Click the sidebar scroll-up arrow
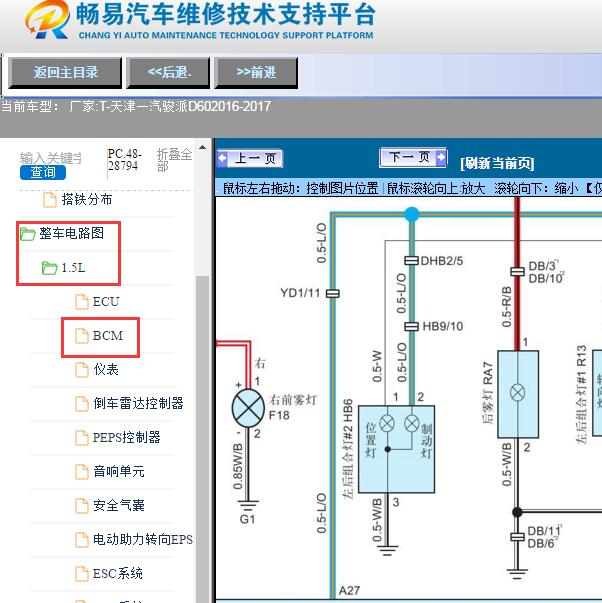This screenshot has width=602, height=603. pyautogui.click(x=202, y=148)
